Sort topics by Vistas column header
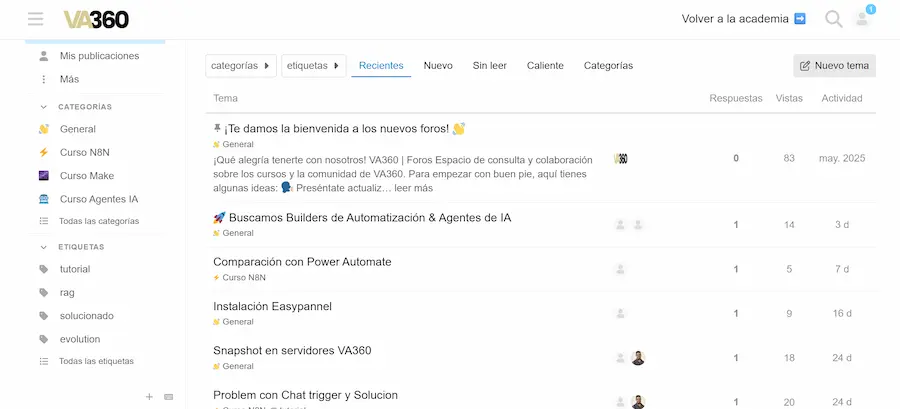Viewport: 900px width, 409px height. 789,98
